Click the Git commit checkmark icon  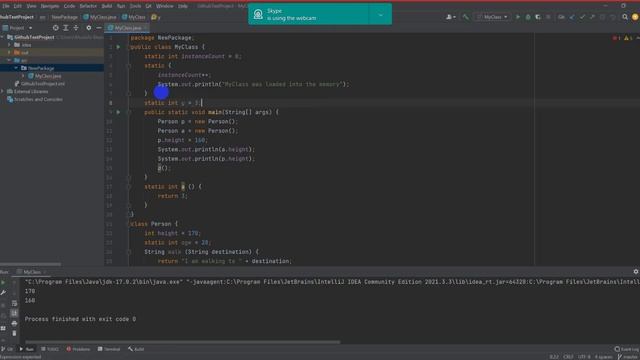click(x=582, y=17)
